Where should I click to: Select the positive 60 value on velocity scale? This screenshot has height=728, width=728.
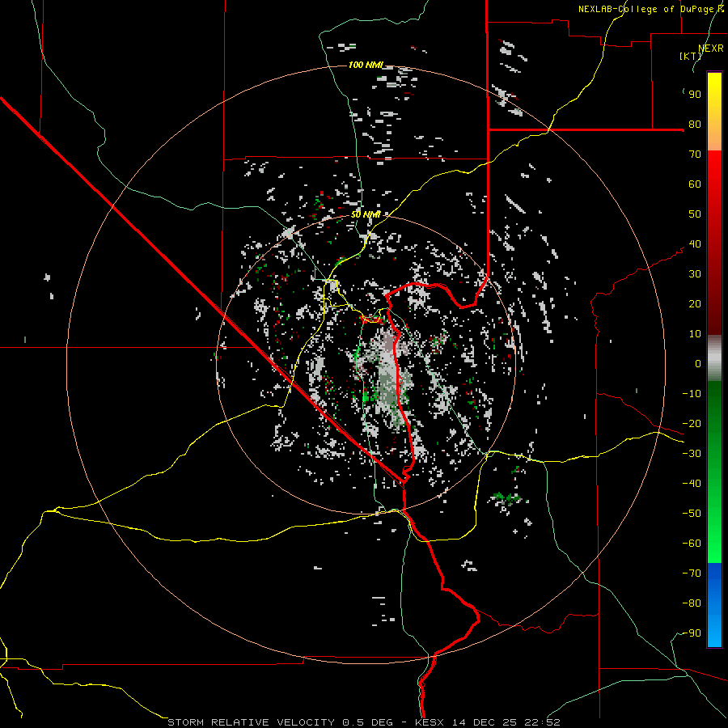point(695,184)
